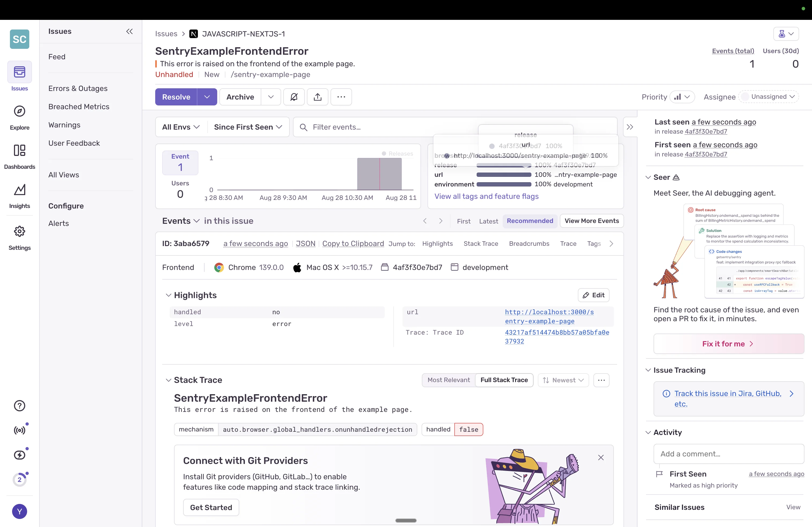Open the Since First Seen dropdown

pyautogui.click(x=248, y=127)
